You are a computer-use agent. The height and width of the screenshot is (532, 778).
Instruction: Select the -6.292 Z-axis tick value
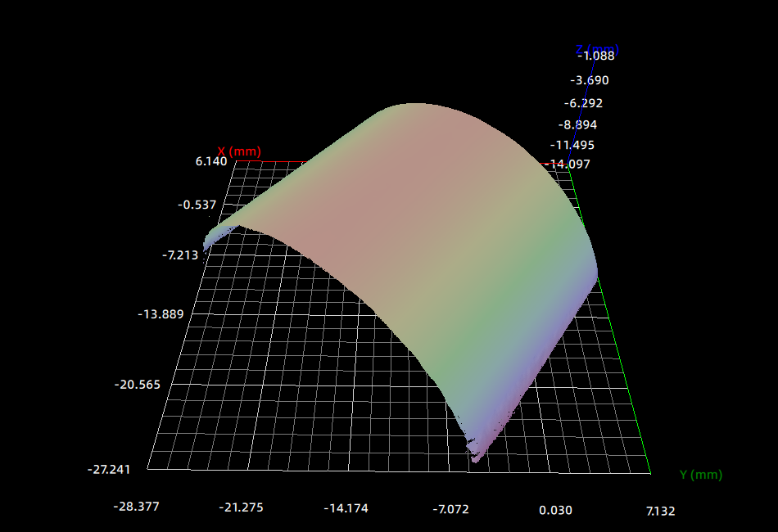click(583, 103)
